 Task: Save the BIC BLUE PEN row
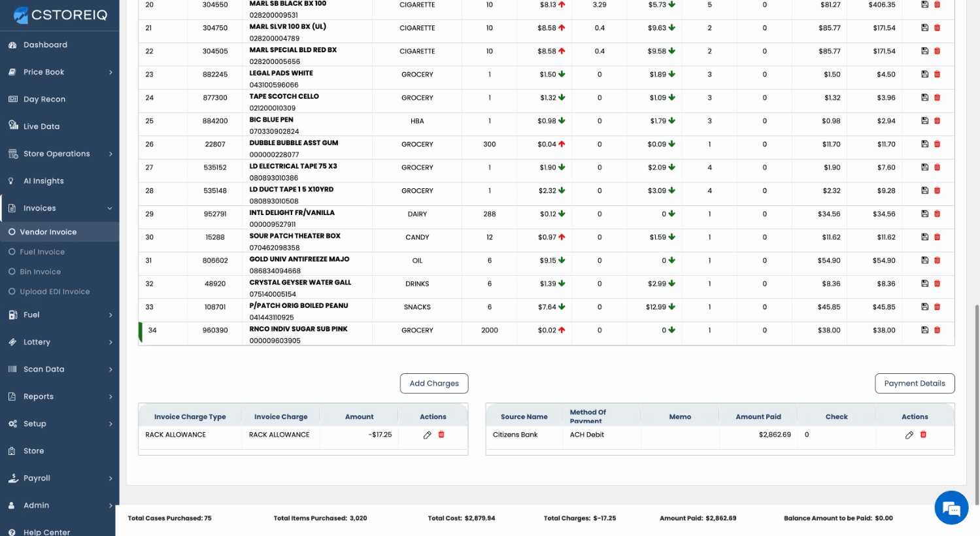point(924,121)
